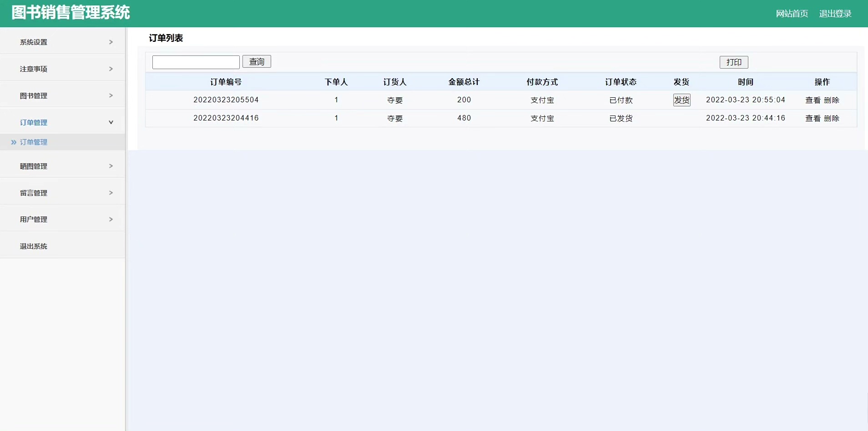Click the 金额总计 column header
The height and width of the screenshot is (431, 868).
(x=464, y=82)
